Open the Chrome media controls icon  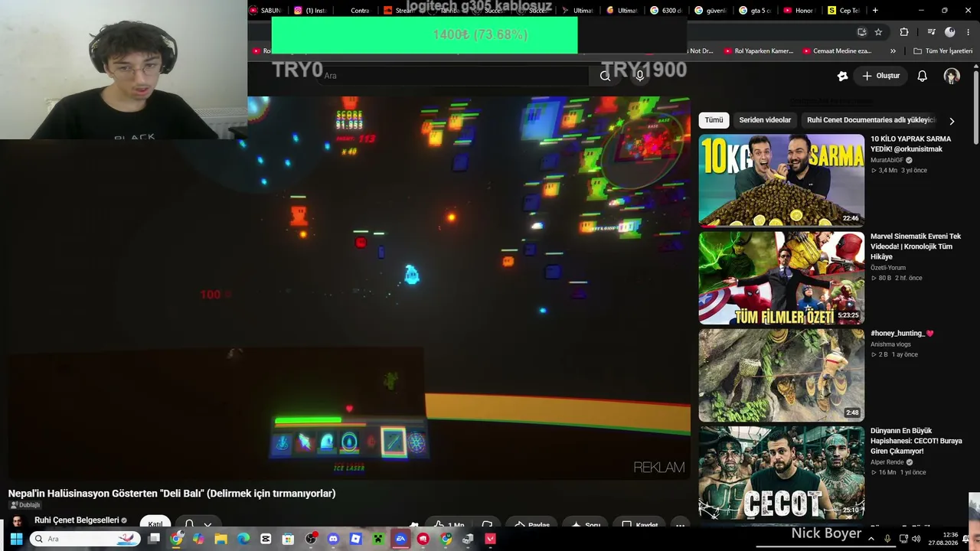coord(931,32)
